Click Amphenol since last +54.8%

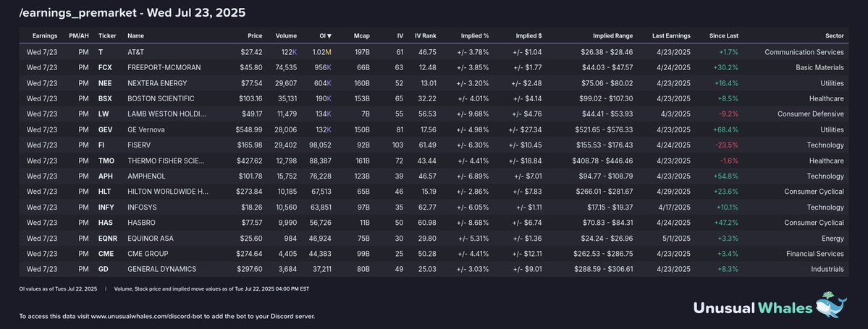pyautogui.click(x=725, y=176)
